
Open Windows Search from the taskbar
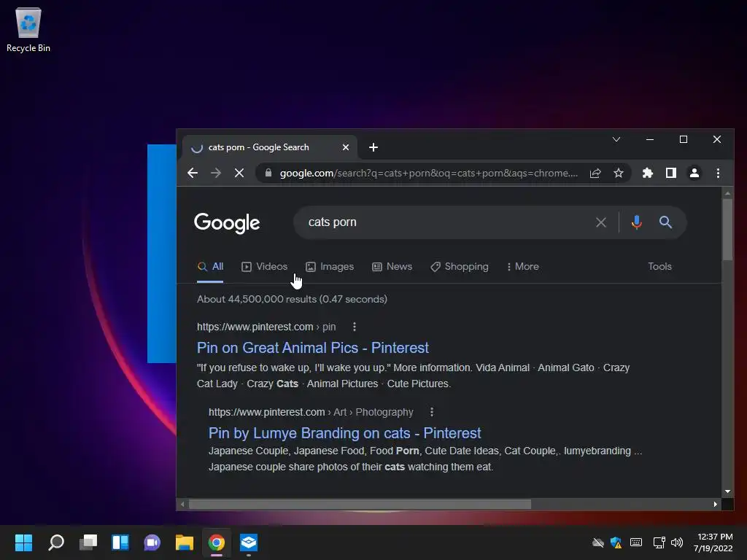[55, 542]
